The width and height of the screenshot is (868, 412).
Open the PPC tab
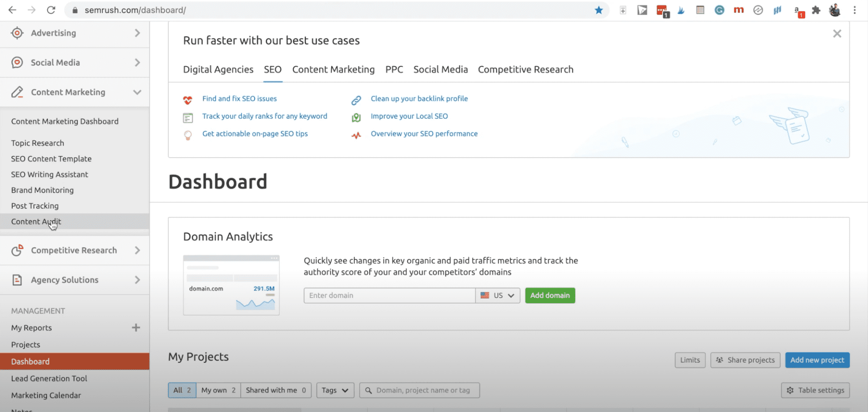point(394,69)
